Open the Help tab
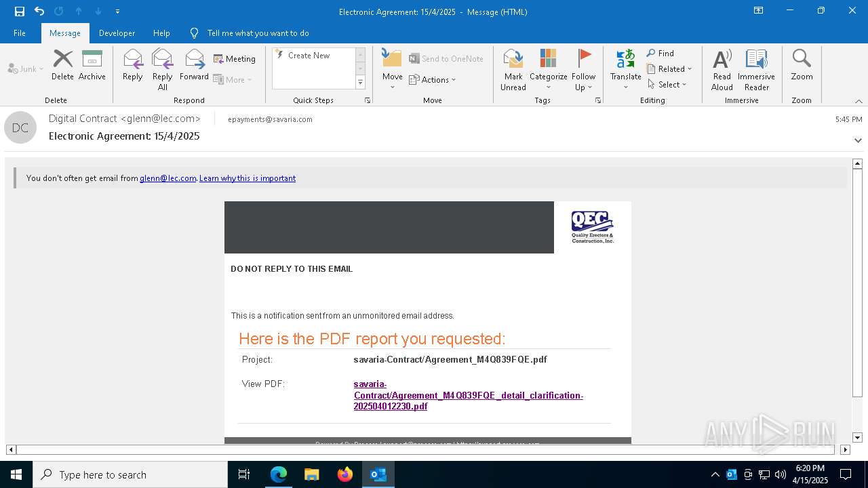This screenshot has height=488, width=868. [x=161, y=33]
